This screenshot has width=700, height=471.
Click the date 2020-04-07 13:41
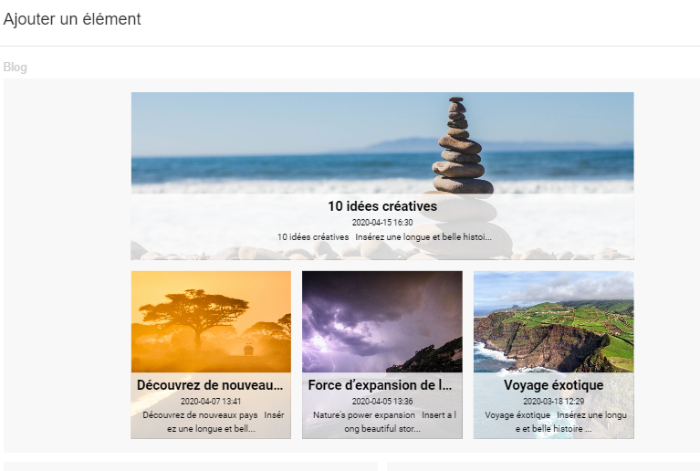pyautogui.click(x=211, y=401)
